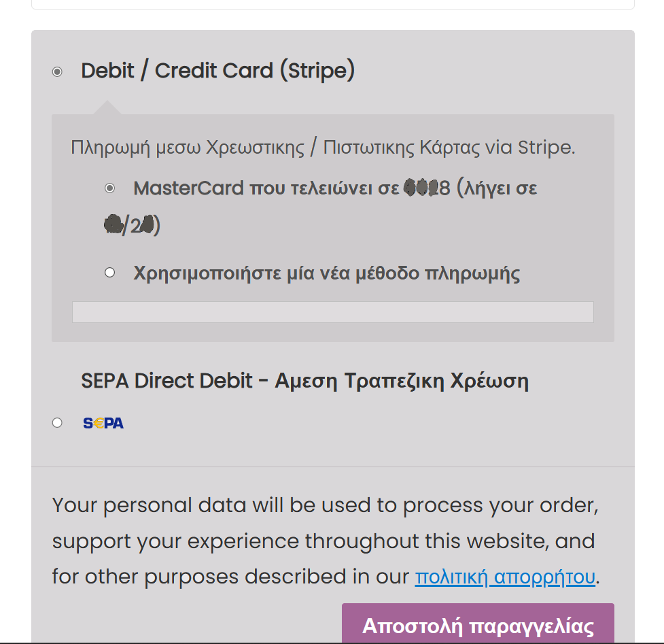Click the SEPA logo icon
The image size is (664, 644).
[103, 422]
